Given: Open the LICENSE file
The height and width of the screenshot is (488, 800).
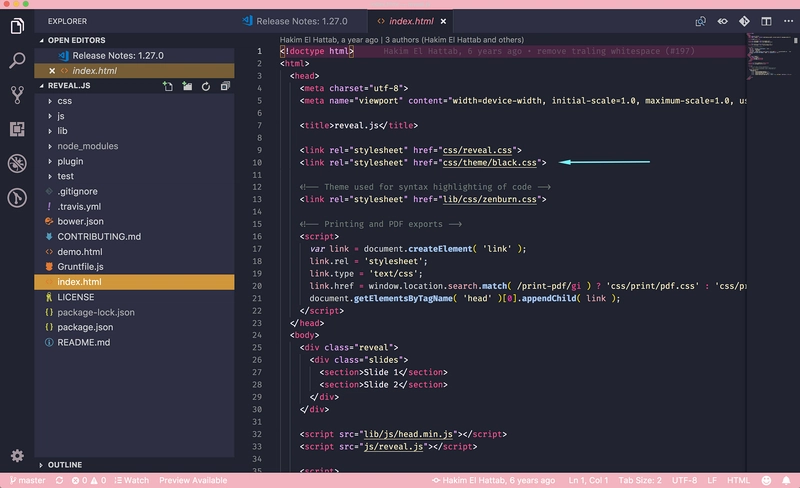Looking at the screenshot, I should point(134,297).
